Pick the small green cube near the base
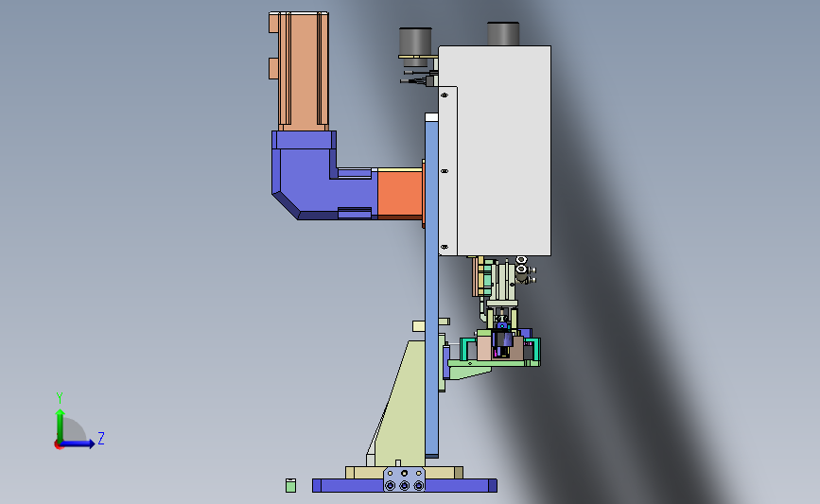This screenshot has height=504, width=820. pos(290,486)
